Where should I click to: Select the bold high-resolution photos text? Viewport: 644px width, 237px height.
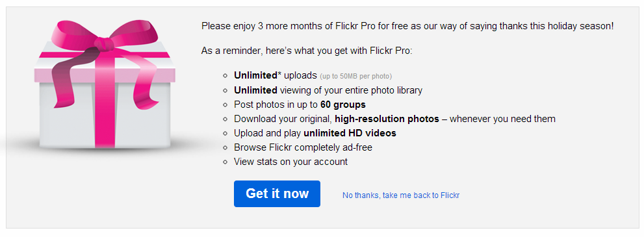click(x=387, y=119)
